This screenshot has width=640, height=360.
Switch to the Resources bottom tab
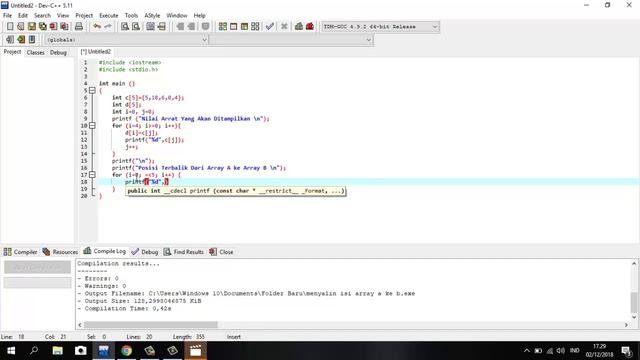[60, 252]
